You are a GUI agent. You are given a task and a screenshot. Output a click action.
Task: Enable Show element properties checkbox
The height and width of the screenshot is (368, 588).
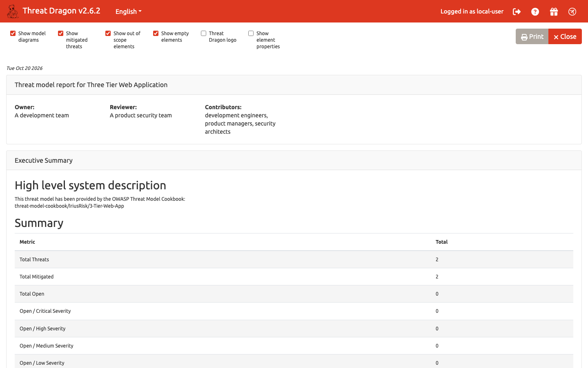(x=251, y=34)
